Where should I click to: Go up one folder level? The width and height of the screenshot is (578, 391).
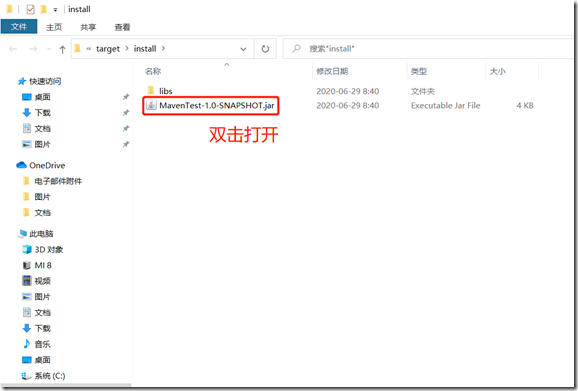[x=62, y=49]
